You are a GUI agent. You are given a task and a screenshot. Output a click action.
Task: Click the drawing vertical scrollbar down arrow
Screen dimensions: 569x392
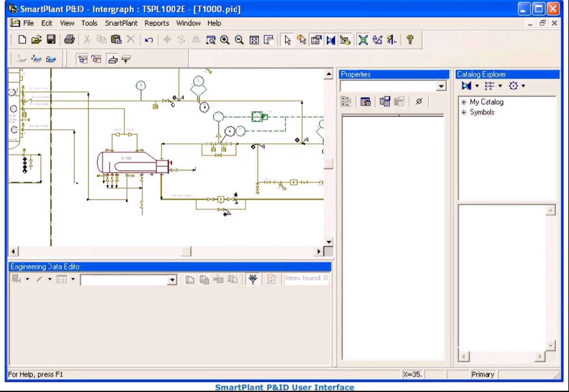pos(329,242)
